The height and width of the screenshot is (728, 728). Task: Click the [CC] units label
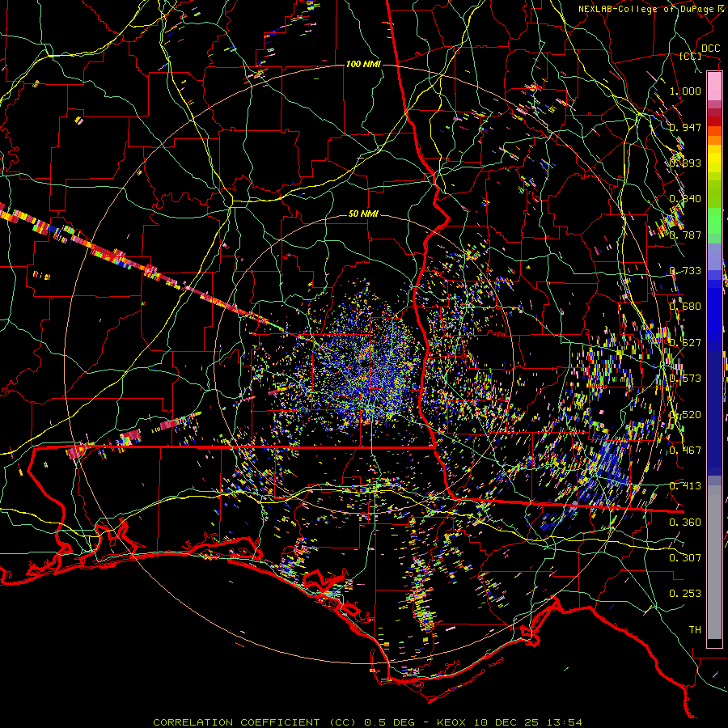coord(690,56)
